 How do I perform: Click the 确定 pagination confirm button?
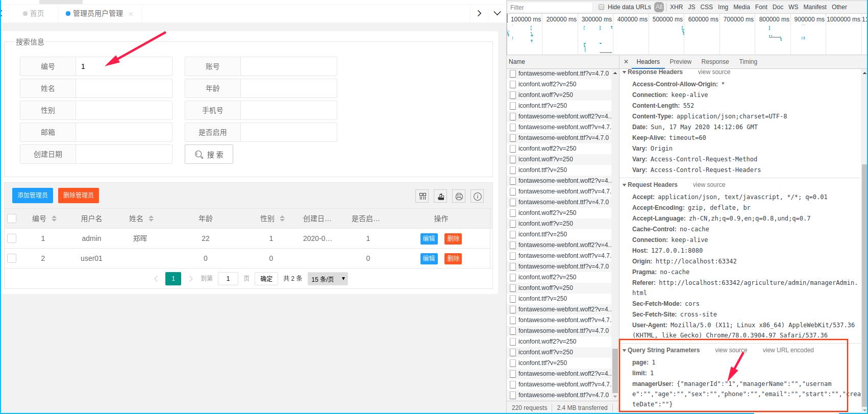click(266, 279)
